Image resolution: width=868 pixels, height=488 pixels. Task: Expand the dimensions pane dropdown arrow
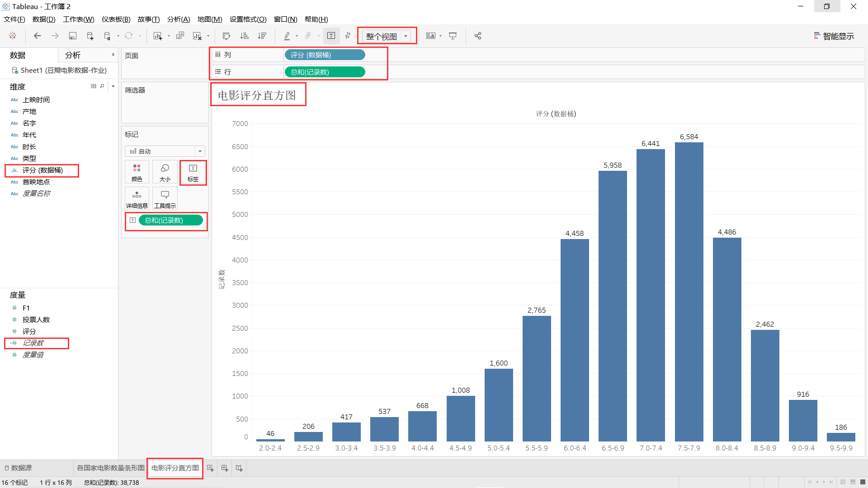click(x=113, y=86)
